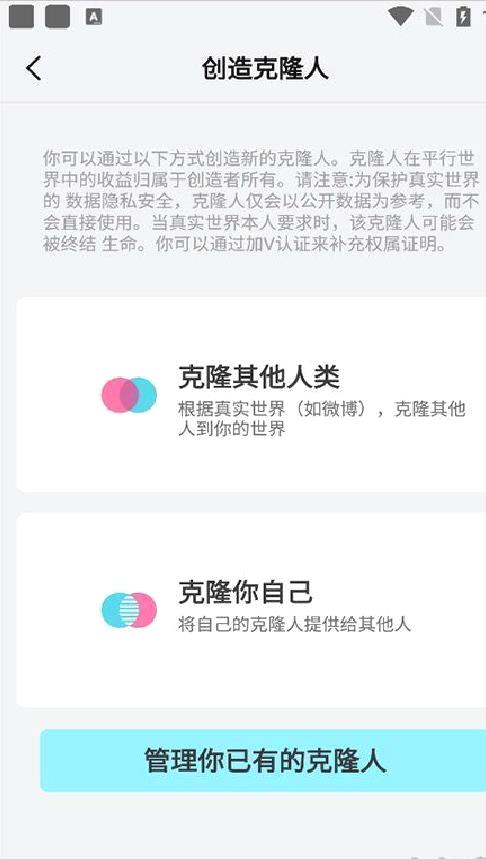Open 管理你已有的克隆人 button

pyautogui.click(x=263, y=760)
